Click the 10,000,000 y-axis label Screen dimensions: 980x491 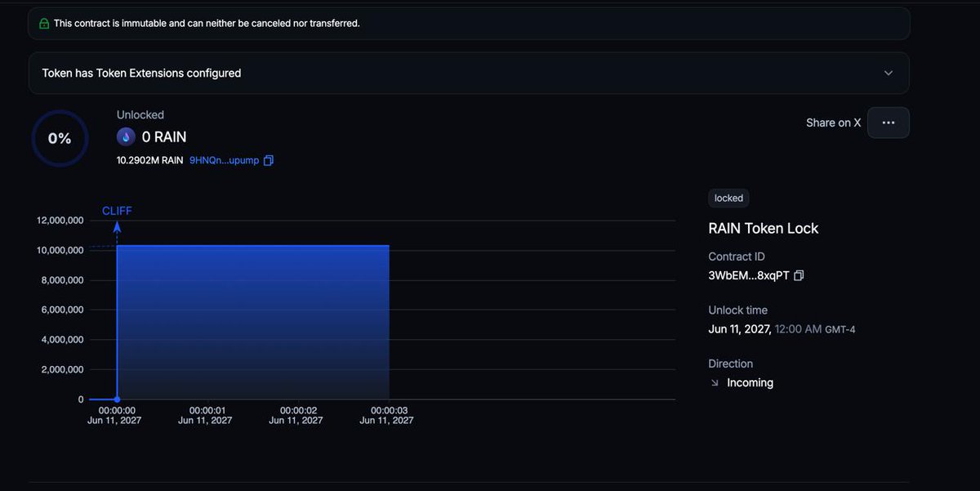tap(60, 250)
